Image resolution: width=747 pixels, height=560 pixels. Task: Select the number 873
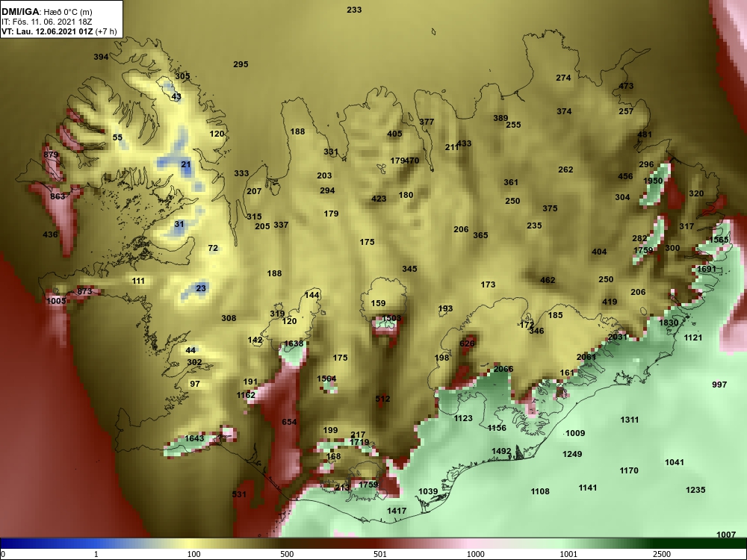tap(84, 291)
